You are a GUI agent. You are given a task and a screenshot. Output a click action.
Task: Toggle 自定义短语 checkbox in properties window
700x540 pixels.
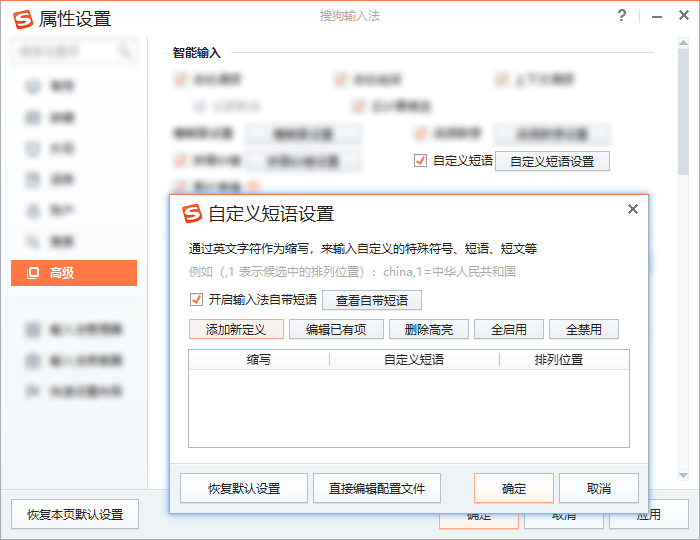[420, 161]
